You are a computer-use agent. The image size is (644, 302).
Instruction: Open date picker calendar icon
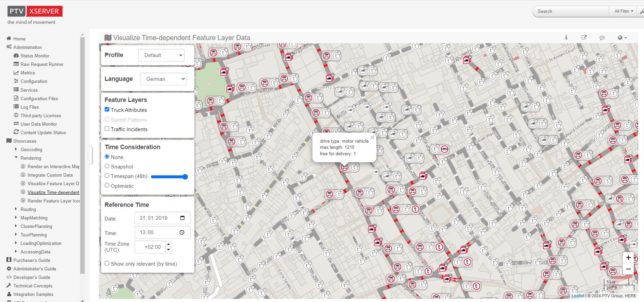pos(183,218)
